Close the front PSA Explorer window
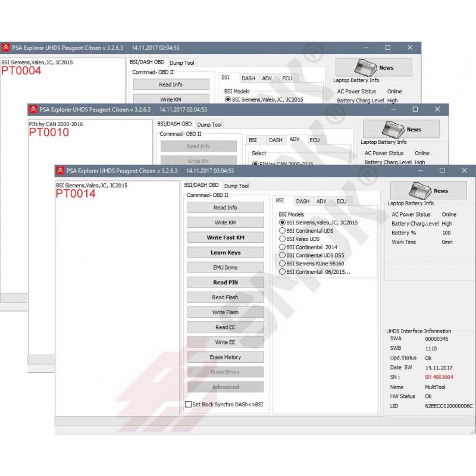Image resolution: width=476 pixels, height=476 pixels. 464,171
